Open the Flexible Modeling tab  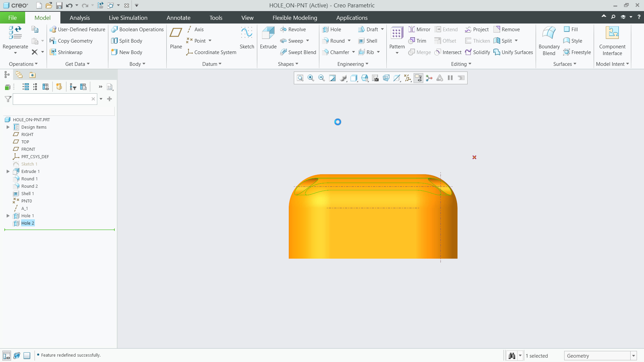click(x=294, y=18)
